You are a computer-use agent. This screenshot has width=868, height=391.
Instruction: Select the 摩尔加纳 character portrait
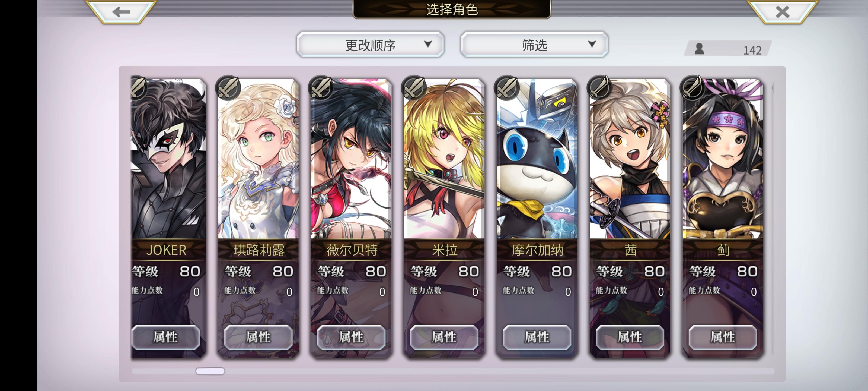click(x=537, y=159)
